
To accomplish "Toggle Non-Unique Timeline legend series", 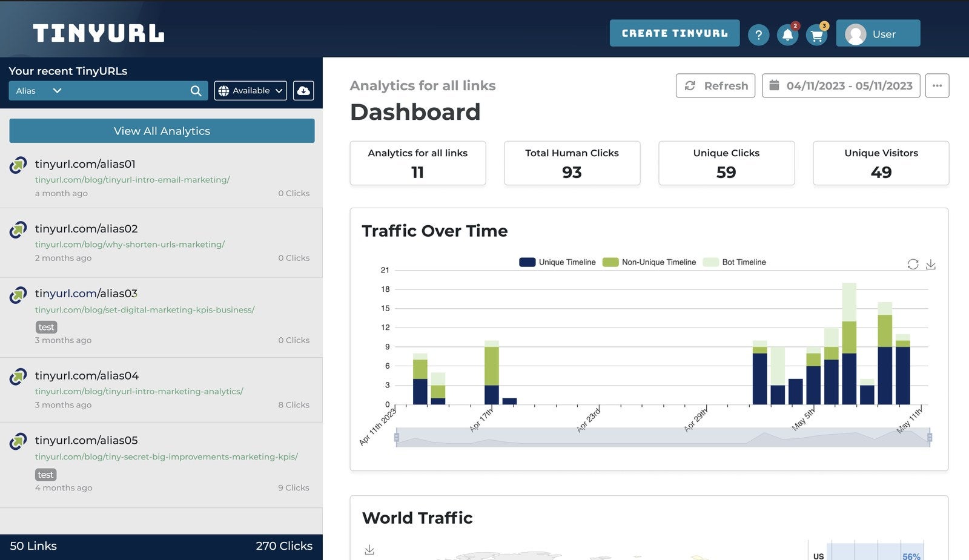I will [x=649, y=262].
